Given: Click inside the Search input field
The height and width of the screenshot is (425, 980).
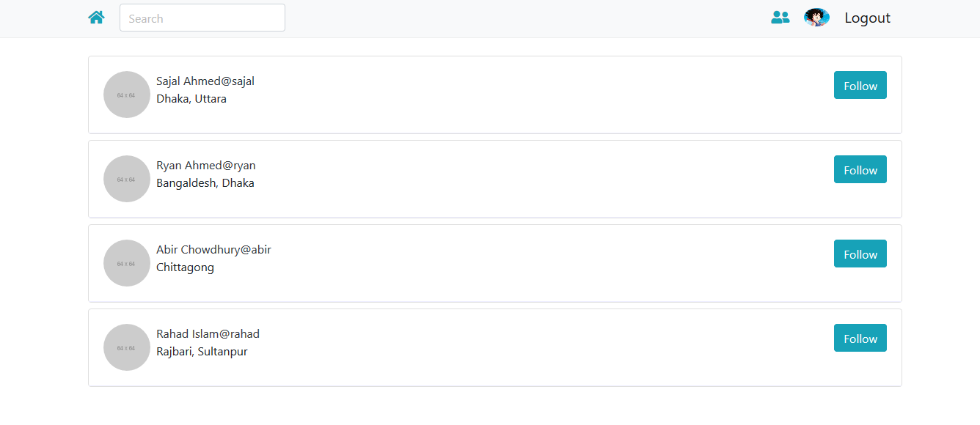Looking at the screenshot, I should pos(202,18).
